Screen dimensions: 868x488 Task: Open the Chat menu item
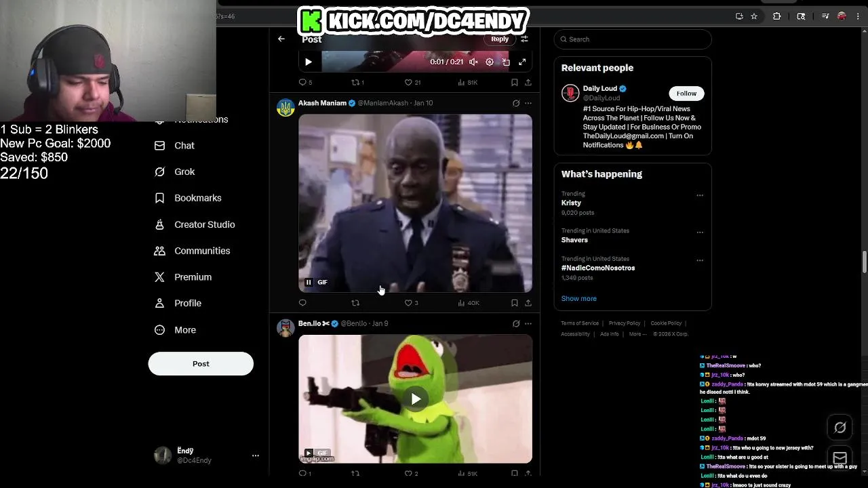coord(175,145)
